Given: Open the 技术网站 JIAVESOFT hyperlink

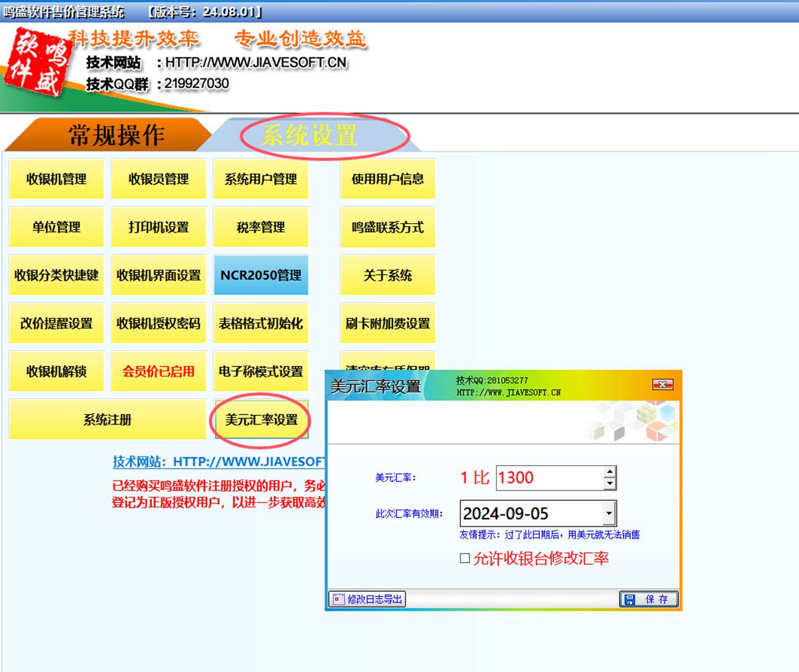Looking at the screenshot, I should click(219, 461).
